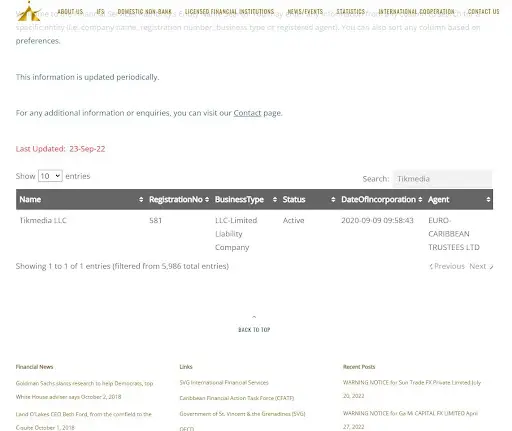Sort by Status column arrows

click(333, 199)
